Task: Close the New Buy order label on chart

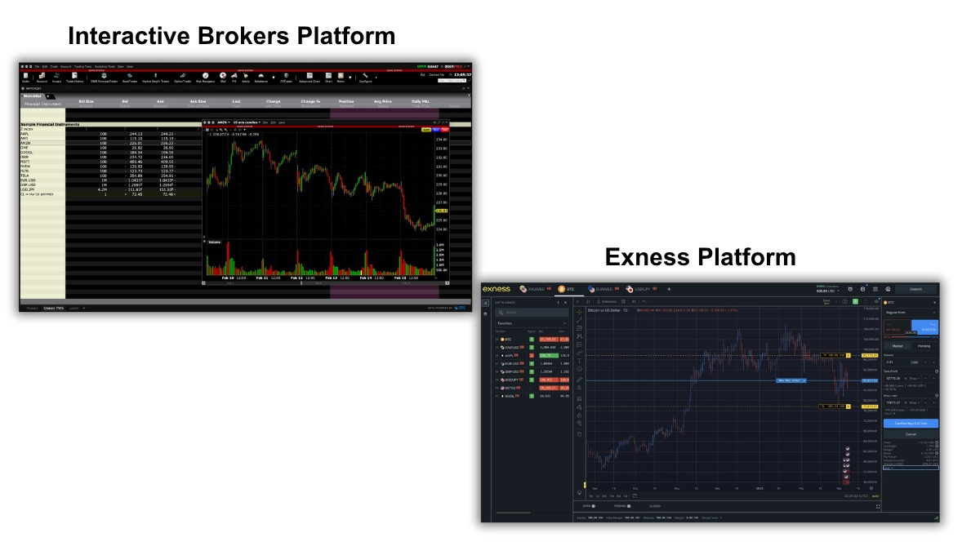Action: coord(804,380)
